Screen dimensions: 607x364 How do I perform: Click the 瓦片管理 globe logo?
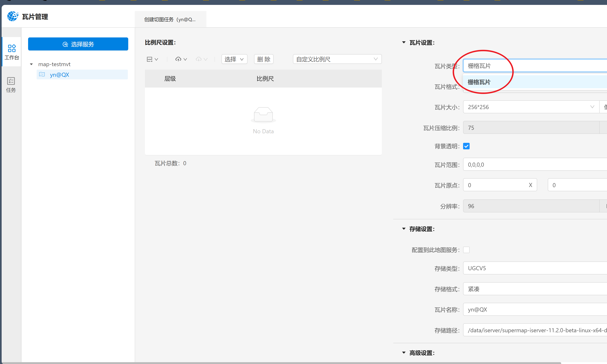tap(12, 16)
